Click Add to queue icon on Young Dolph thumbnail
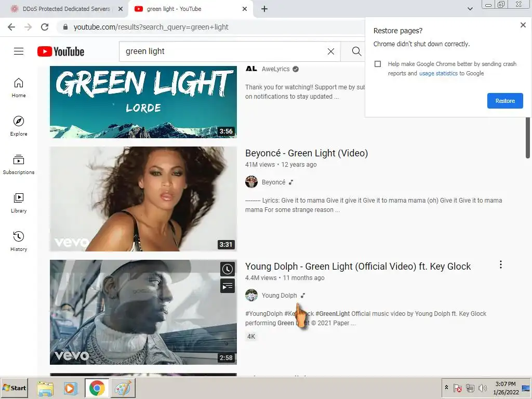The height and width of the screenshot is (399, 532). pyautogui.click(x=228, y=286)
